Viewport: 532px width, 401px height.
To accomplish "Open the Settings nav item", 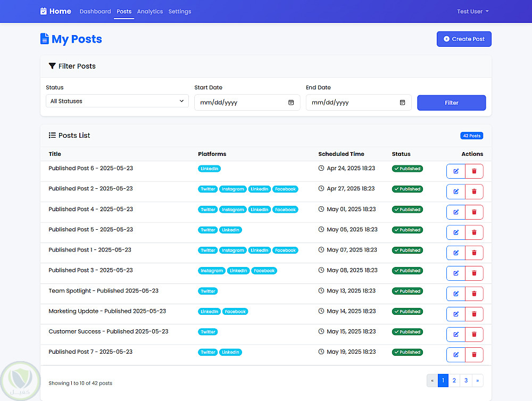I will 179,11.
